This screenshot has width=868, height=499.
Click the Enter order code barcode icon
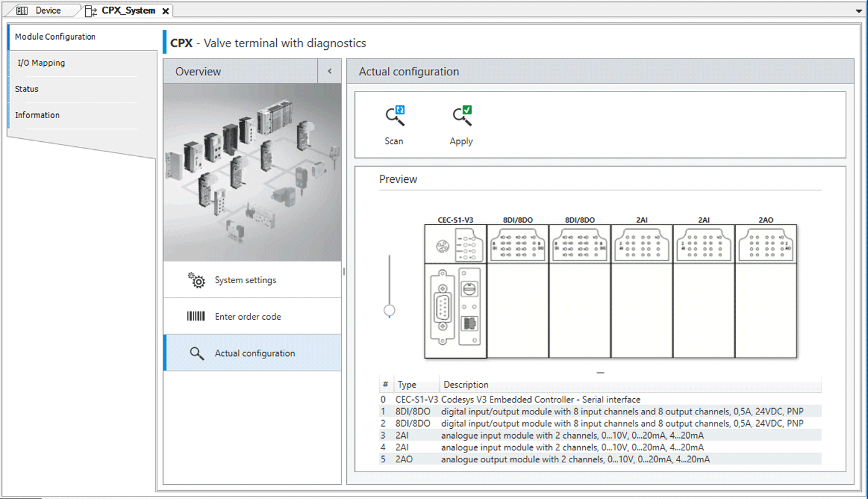(196, 316)
